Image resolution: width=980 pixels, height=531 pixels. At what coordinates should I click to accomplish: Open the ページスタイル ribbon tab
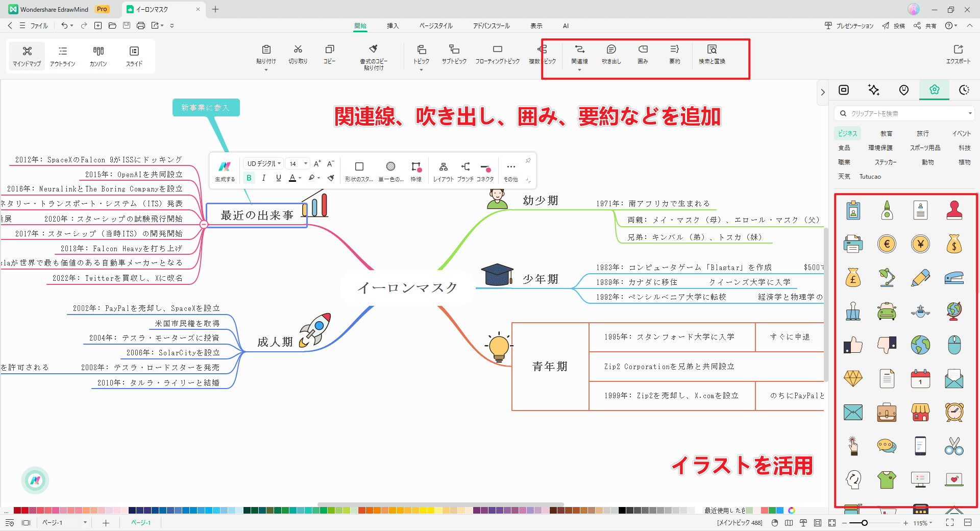coord(436,26)
